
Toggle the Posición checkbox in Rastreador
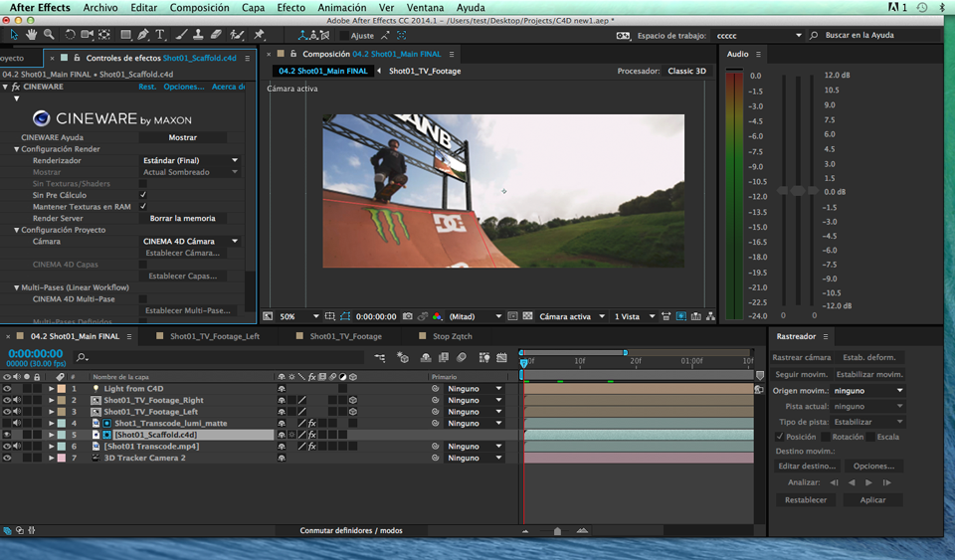780,437
